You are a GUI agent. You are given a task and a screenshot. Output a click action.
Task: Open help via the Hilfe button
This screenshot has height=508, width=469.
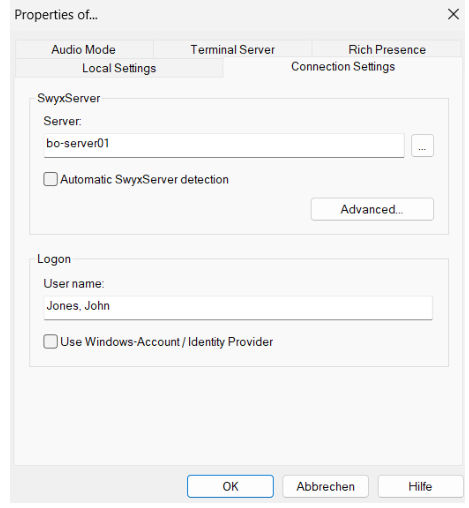(420, 486)
